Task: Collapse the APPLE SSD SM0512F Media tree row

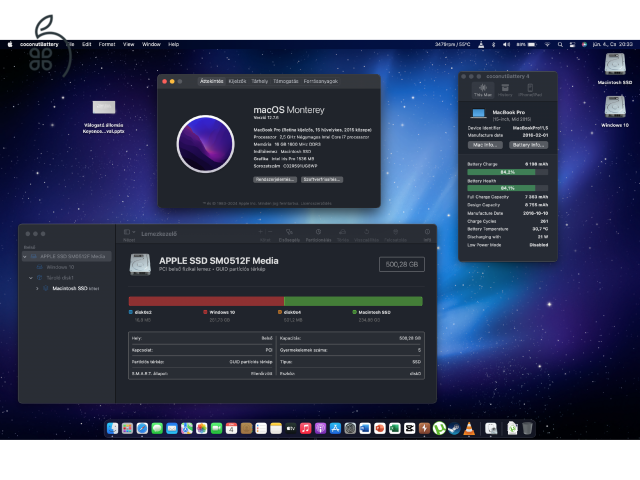Action: [25, 256]
